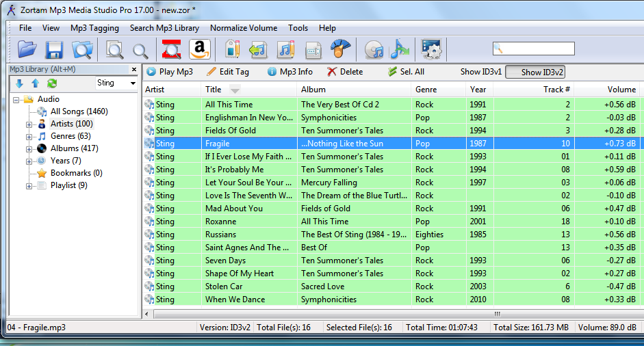Click the Title column sort arrow
Image resolution: width=644 pixels, height=346 pixels.
pyautogui.click(x=235, y=90)
